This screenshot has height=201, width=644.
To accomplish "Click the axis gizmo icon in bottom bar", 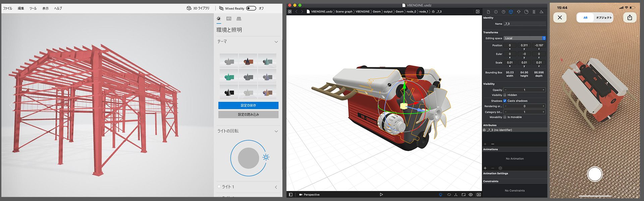I will [x=456, y=195].
